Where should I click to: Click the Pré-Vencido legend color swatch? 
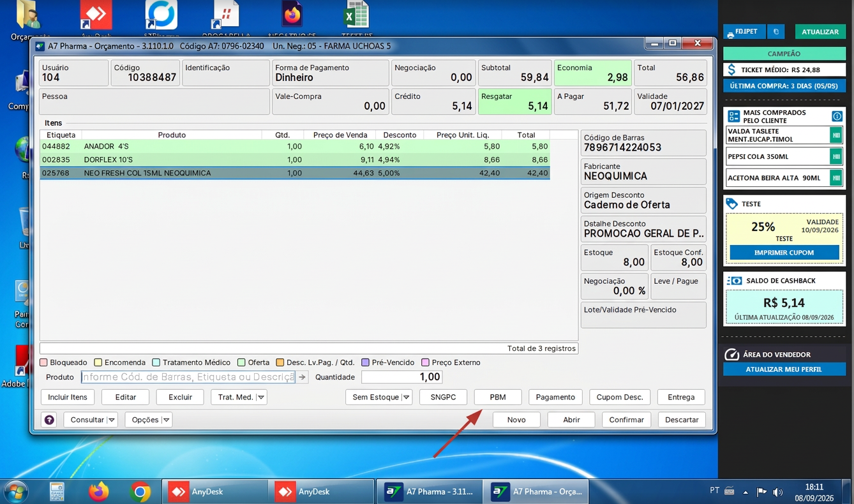[365, 362]
